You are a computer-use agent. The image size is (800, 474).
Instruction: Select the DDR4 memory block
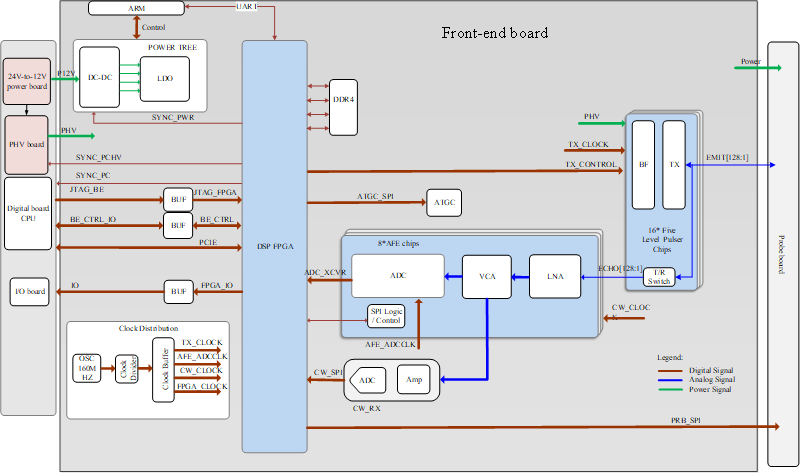point(343,107)
